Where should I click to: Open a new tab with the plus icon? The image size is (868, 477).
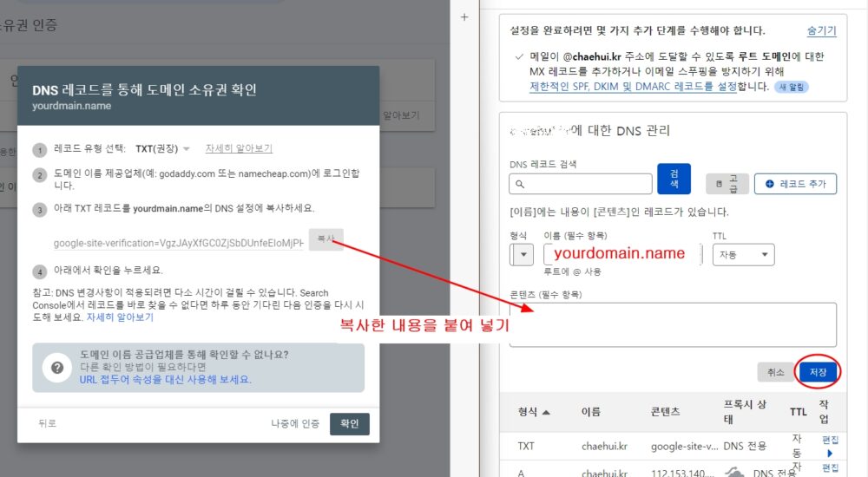point(464,17)
